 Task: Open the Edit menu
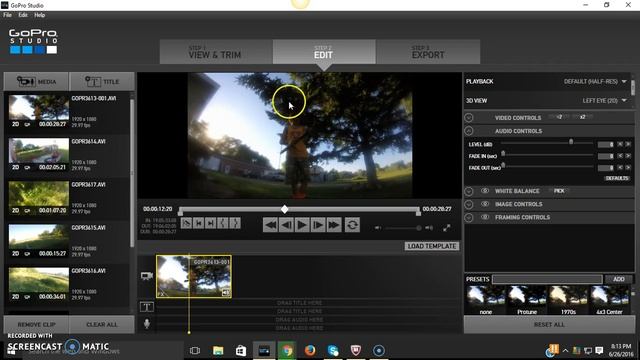click(23, 15)
